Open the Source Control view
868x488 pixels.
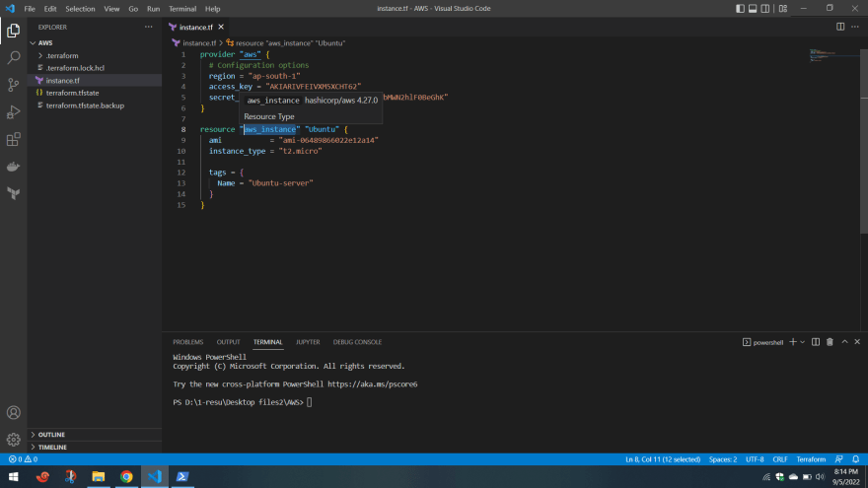13,85
